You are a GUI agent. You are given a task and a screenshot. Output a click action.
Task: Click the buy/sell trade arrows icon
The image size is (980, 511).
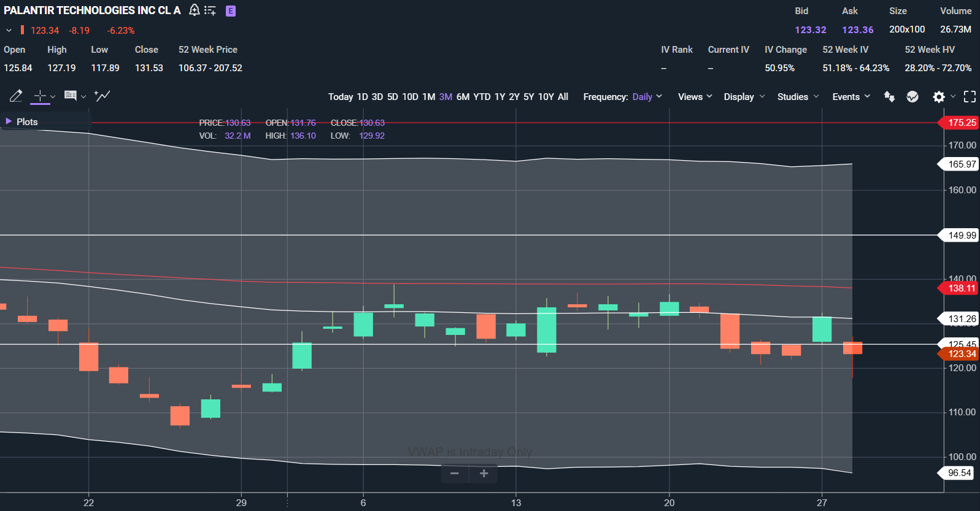coord(889,96)
